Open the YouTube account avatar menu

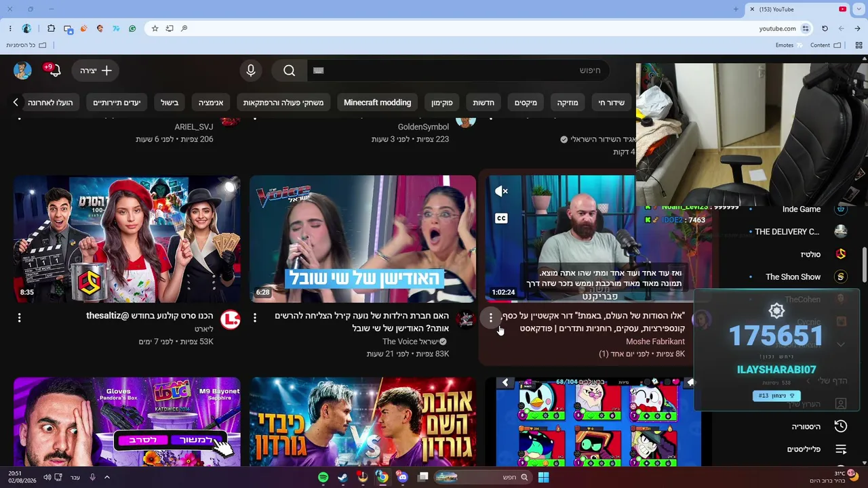click(x=22, y=70)
